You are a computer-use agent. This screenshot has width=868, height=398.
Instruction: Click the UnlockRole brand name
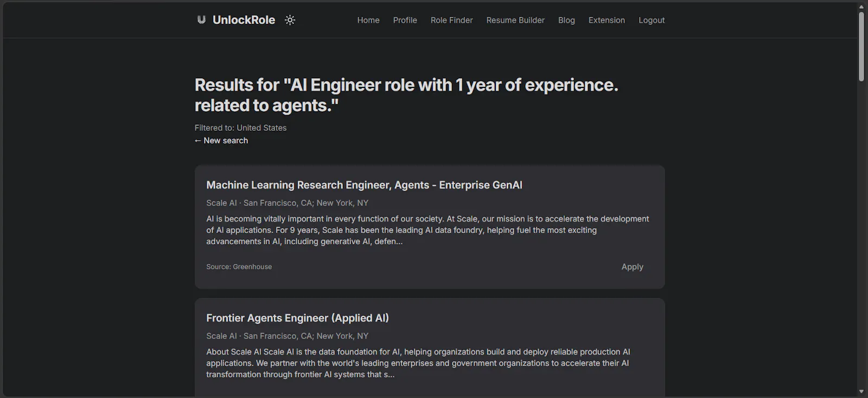(x=244, y=20)
